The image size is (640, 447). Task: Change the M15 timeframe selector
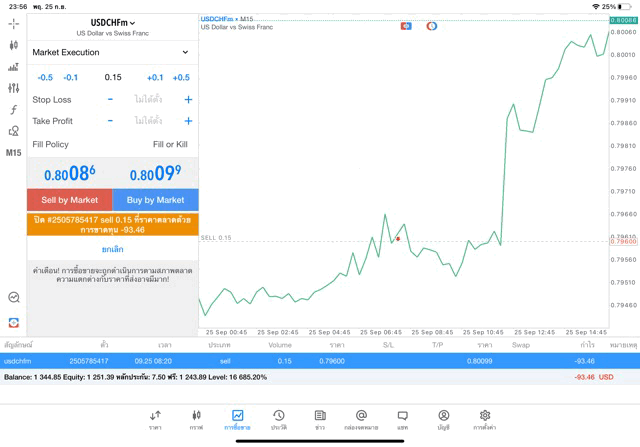pyautogui.click(x=13, y=153)
